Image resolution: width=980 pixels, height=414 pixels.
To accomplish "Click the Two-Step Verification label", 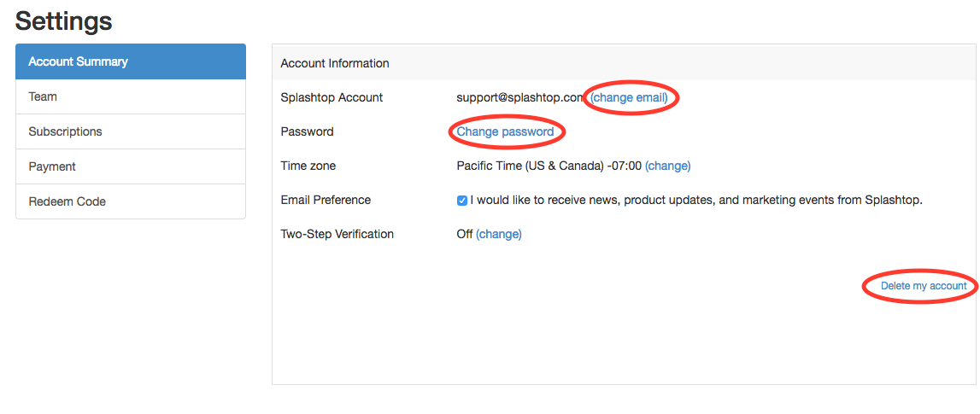I will 337,234.
